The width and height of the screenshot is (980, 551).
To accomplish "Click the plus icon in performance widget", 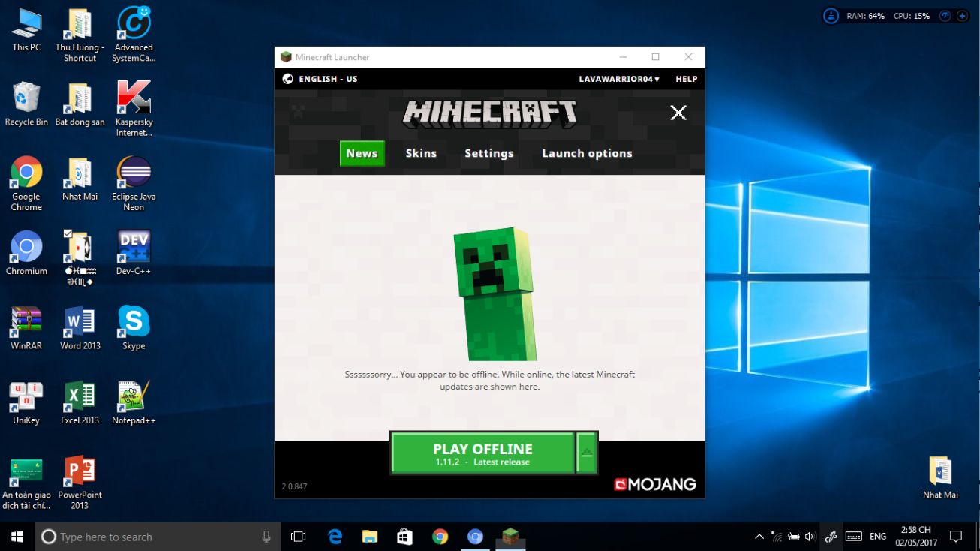I will 962,16.
